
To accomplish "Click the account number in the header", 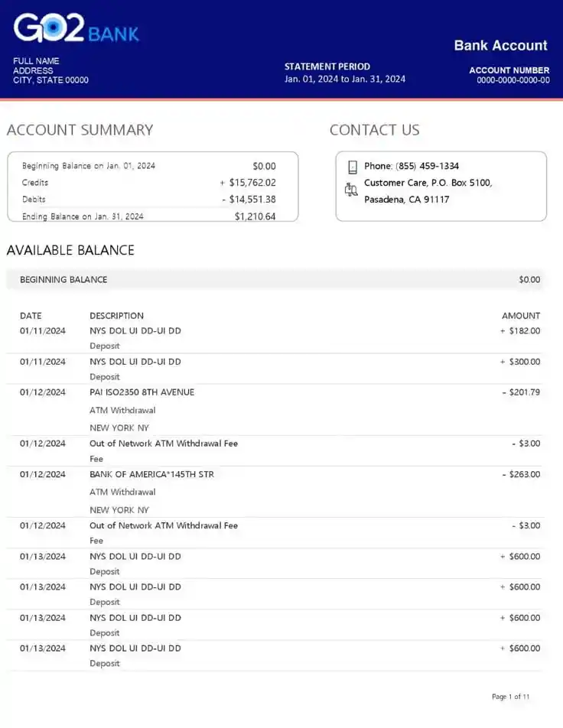I will (513, 80).
